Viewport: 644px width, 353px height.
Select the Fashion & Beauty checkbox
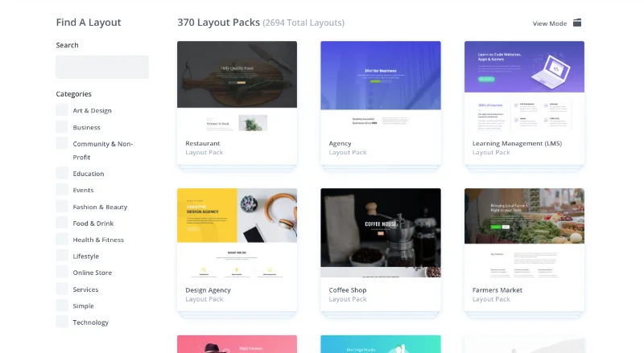coord(62,206)
